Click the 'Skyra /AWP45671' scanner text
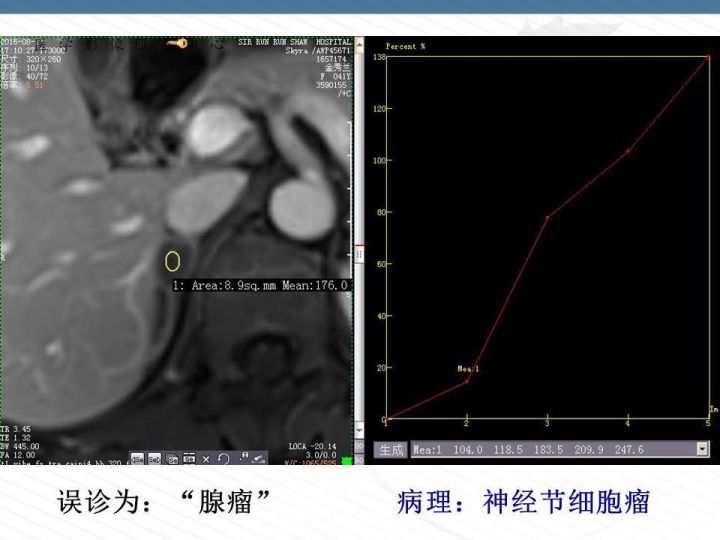The height and width of the screenshot is (540, 720). [318, 51]
